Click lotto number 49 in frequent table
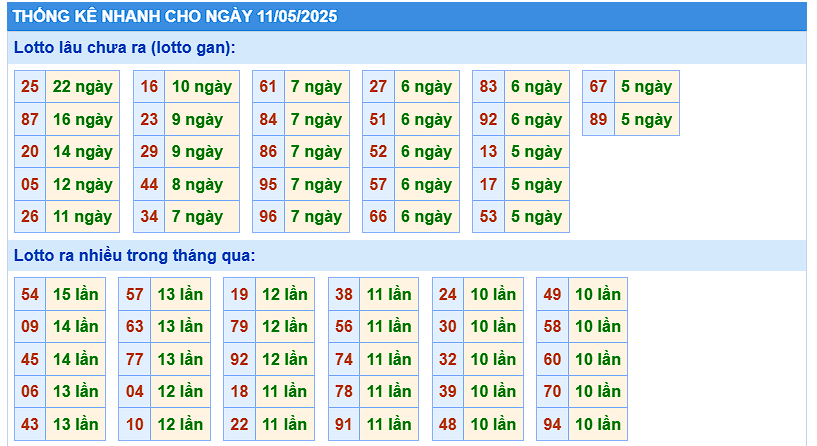 (552, 294)
